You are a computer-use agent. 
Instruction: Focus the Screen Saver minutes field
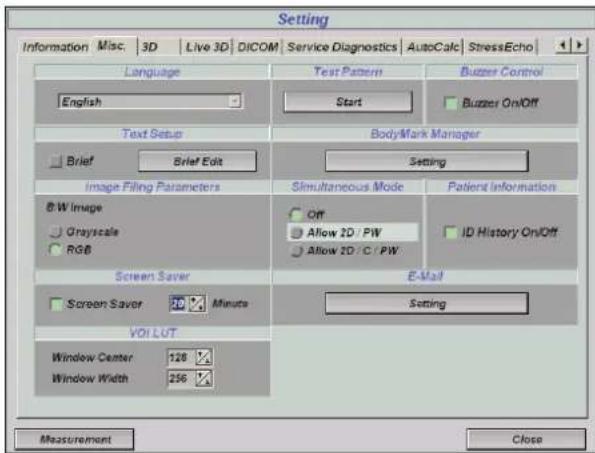pos(178,304)
